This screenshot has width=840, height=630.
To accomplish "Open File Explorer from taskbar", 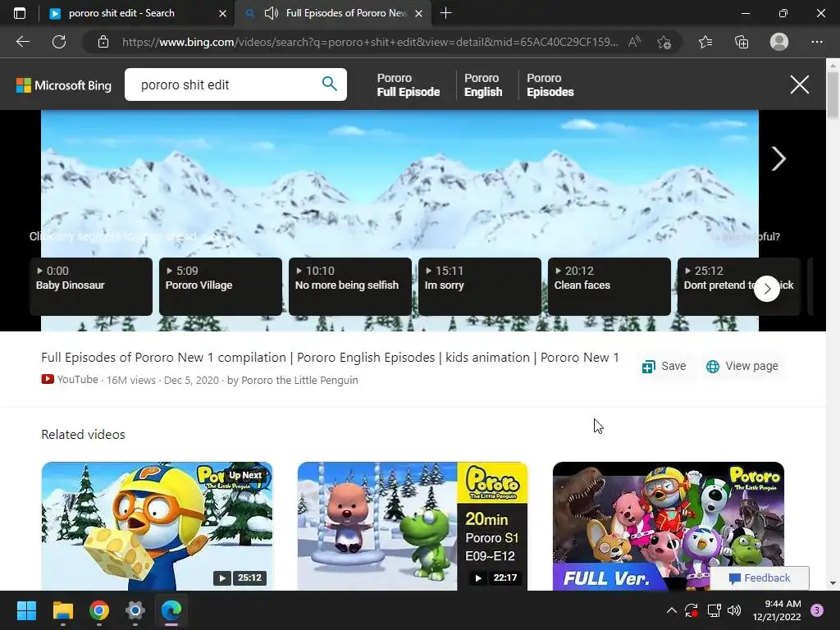I will [x=62, y=610].
